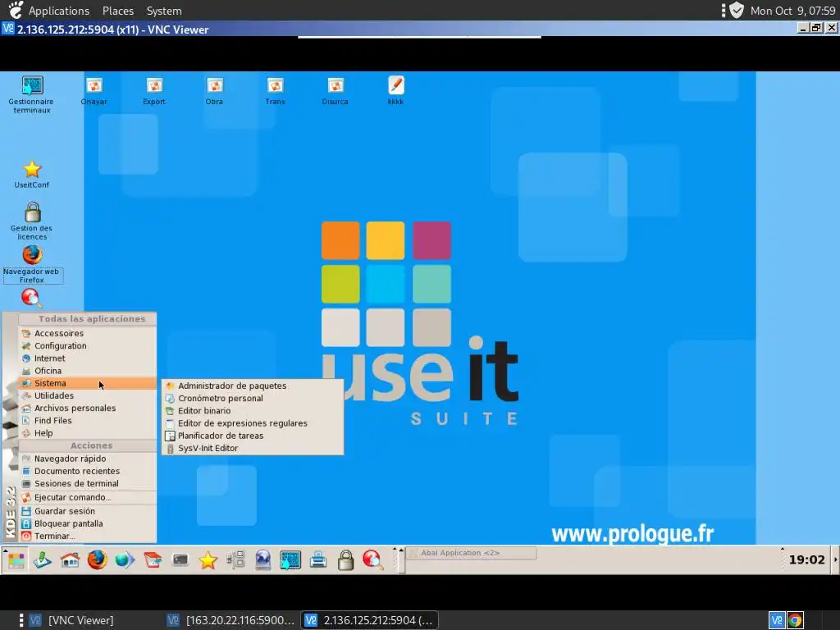Launch Administrador de paquetes

coord(253,386)
